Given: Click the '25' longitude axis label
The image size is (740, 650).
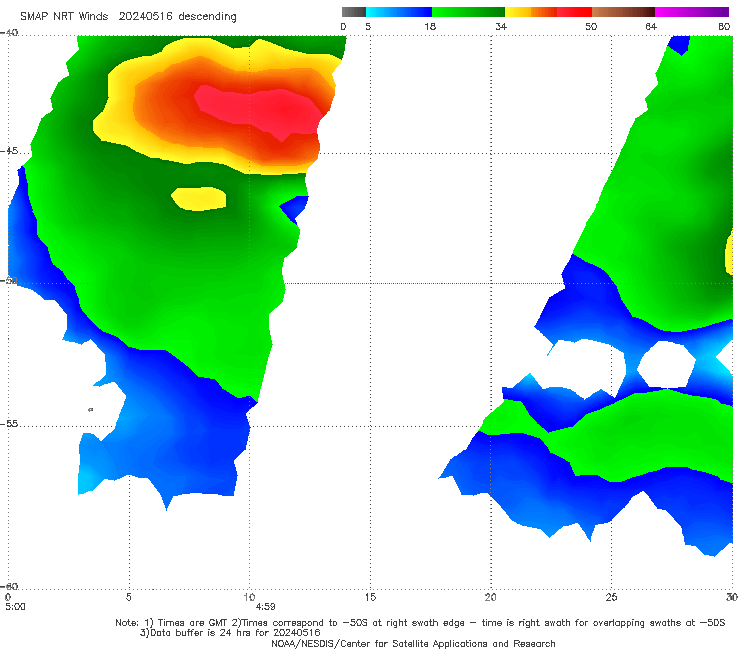Looking at the screenshot, I should (x=611, y=597).
